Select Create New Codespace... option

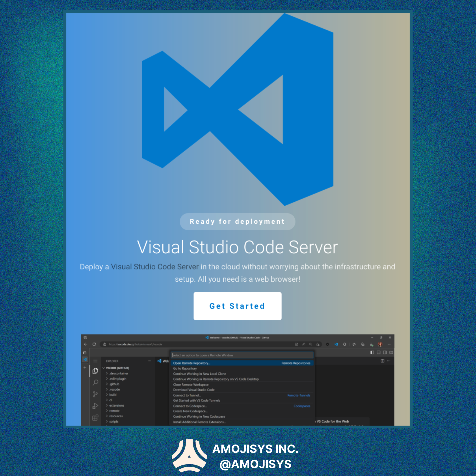click(242, 411)
